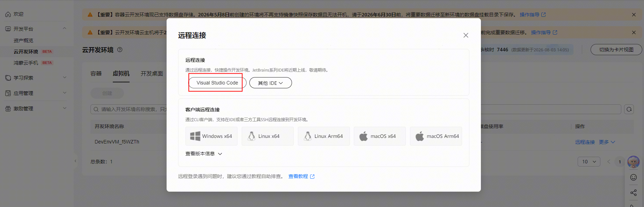This screenshot has height=207, width=644.
Task: Connect using Visual Studio Code button
Action: point(217,83)
